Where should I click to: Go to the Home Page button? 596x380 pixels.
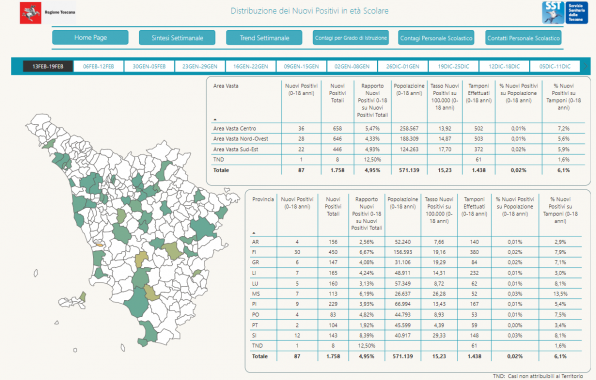(90, 38)
